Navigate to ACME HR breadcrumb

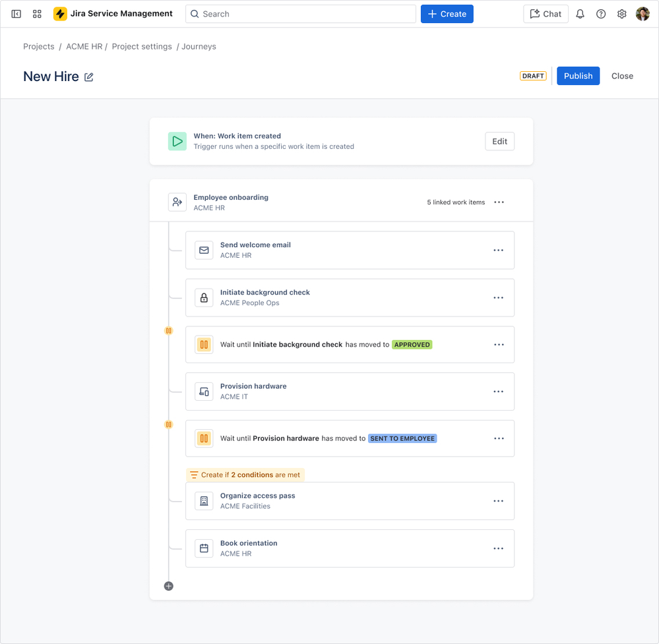click(x=84, y=47)
